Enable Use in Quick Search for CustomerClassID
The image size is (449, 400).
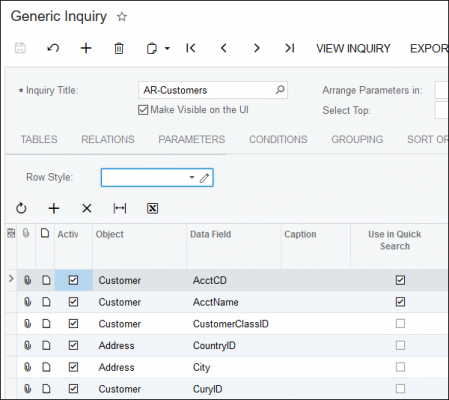[x=400, y=324]
